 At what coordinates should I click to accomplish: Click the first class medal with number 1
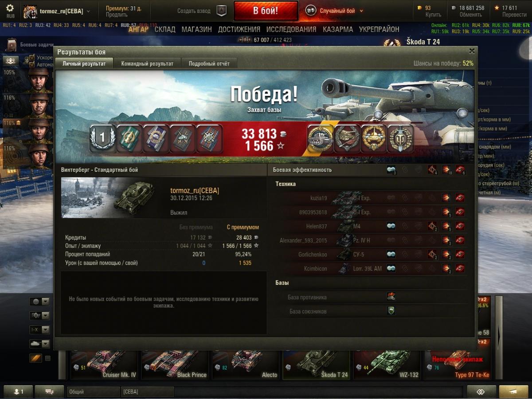point(102,139)
